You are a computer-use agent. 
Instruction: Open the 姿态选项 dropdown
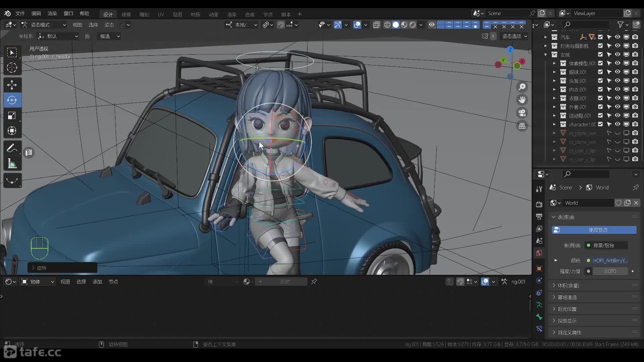pos(515,36)
